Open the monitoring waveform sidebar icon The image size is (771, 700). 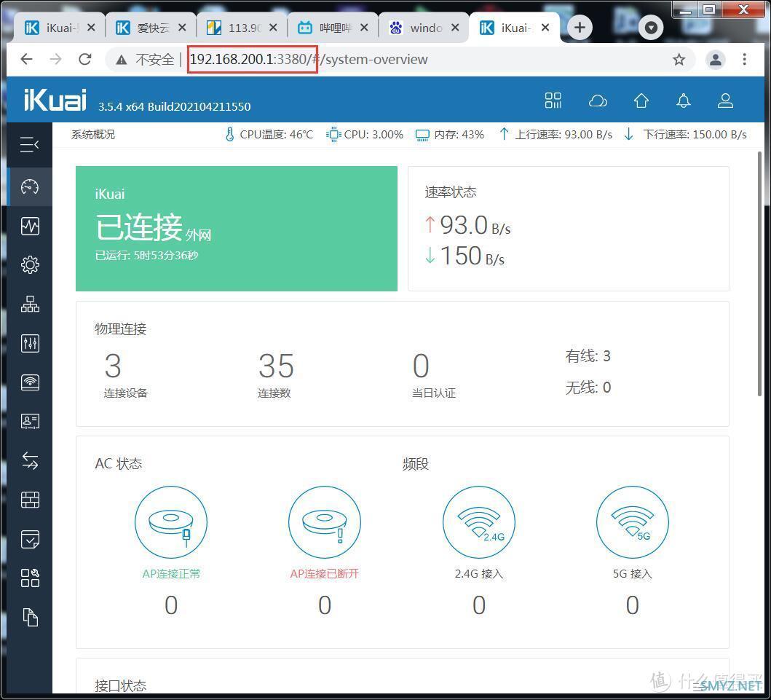(30, 227)
